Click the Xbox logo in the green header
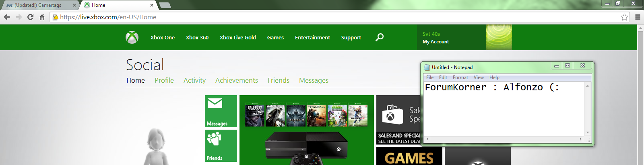The image size is (644, 165). (x=132, y=37)
